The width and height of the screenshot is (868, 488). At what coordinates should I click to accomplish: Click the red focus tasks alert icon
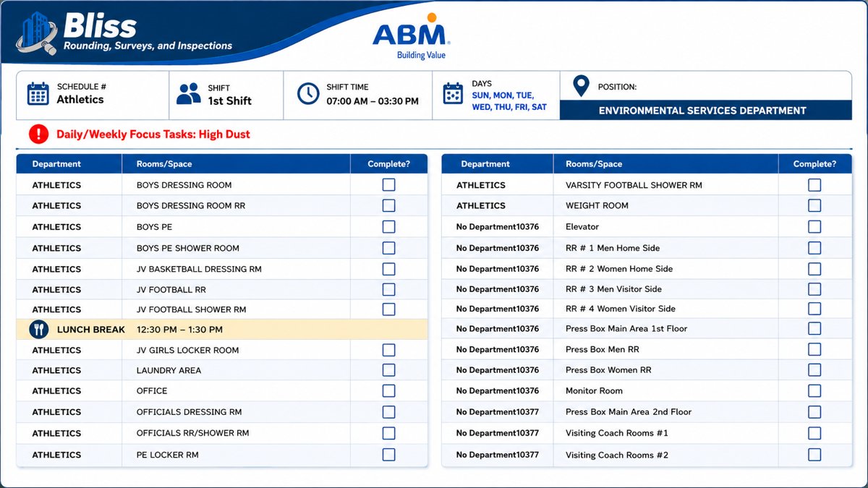pos(38,134)
